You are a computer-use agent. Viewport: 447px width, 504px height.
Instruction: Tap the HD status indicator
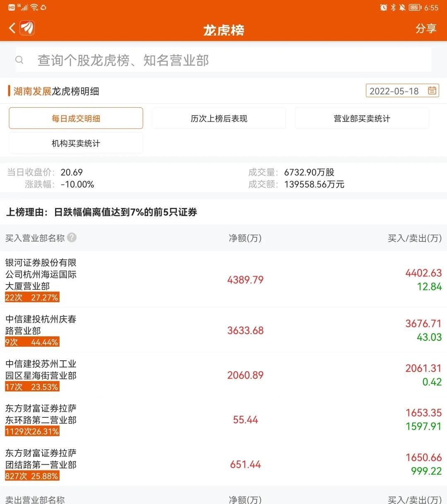click(12, 7)
